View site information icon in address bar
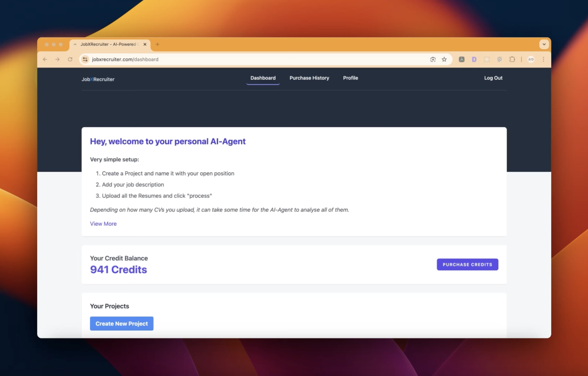This screenshot has height=376, width=588. coord(85,59)
